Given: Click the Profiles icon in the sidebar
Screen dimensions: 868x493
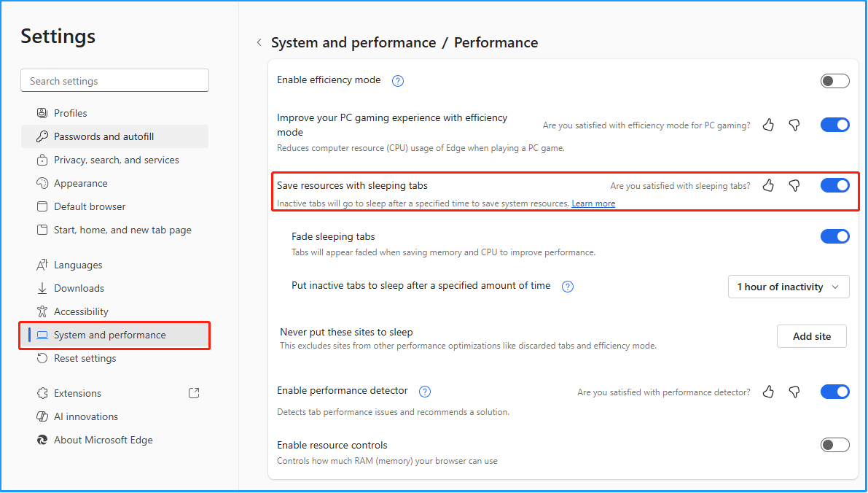Looking at the screenshot, I should click(x=42, y=113).
